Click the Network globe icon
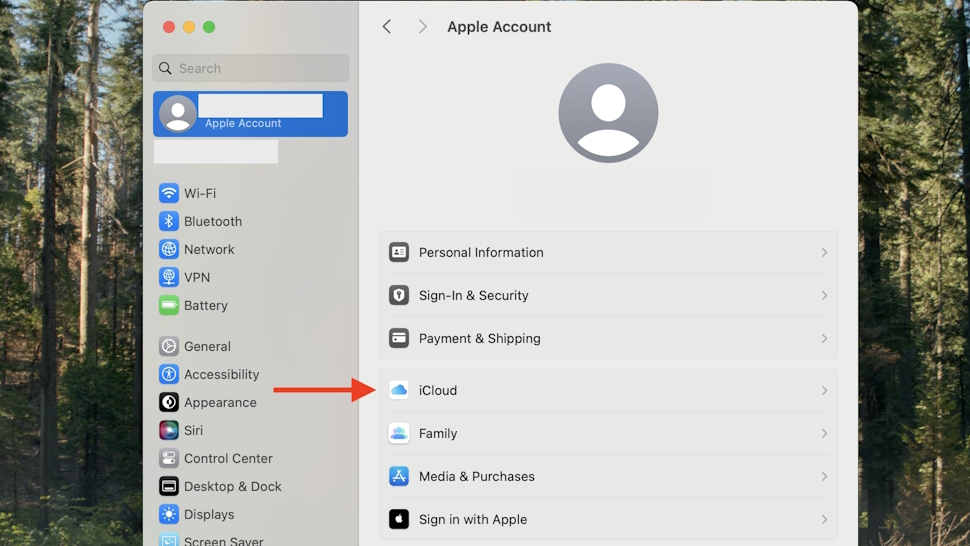The width and height of the screenshot is (970, 546). click(x=168, y=249)
